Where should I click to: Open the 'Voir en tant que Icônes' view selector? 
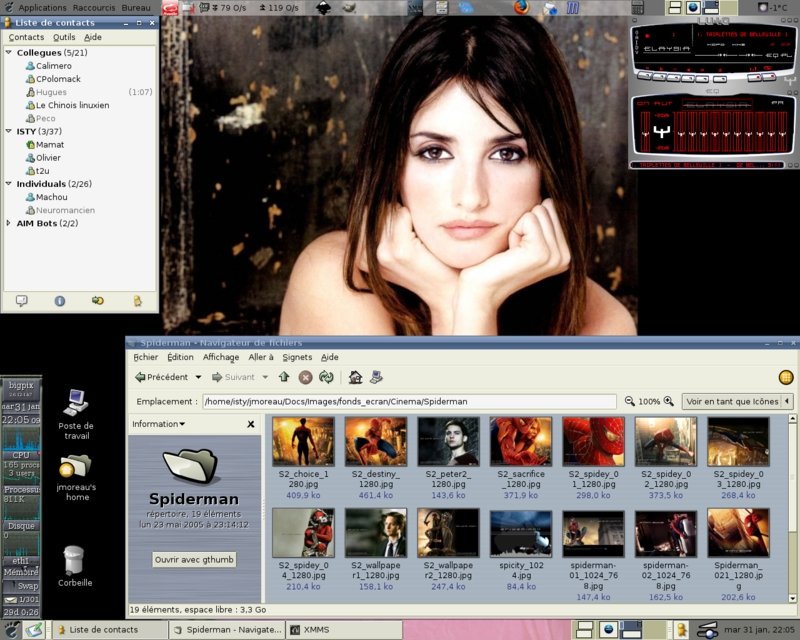tap(737, 401)
